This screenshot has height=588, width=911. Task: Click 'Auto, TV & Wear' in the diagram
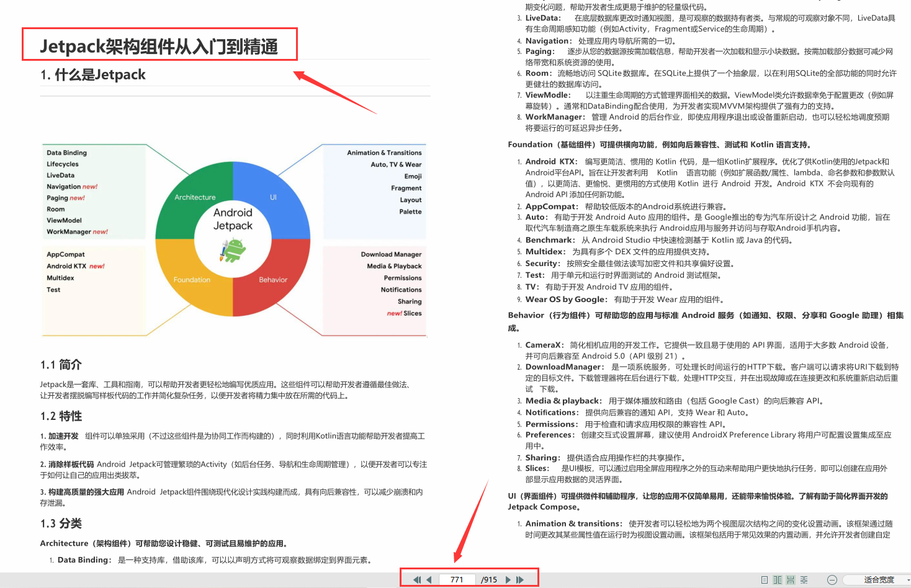tap(396, 164)
